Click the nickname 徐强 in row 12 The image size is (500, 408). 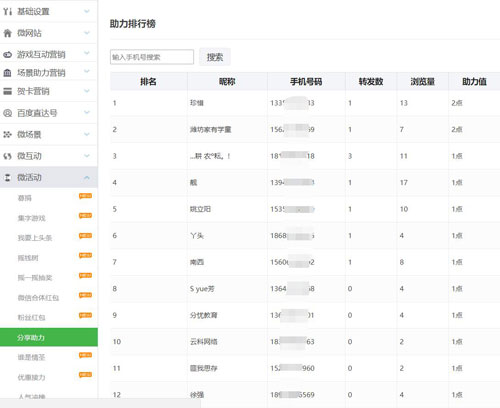[x=197, y=395]
